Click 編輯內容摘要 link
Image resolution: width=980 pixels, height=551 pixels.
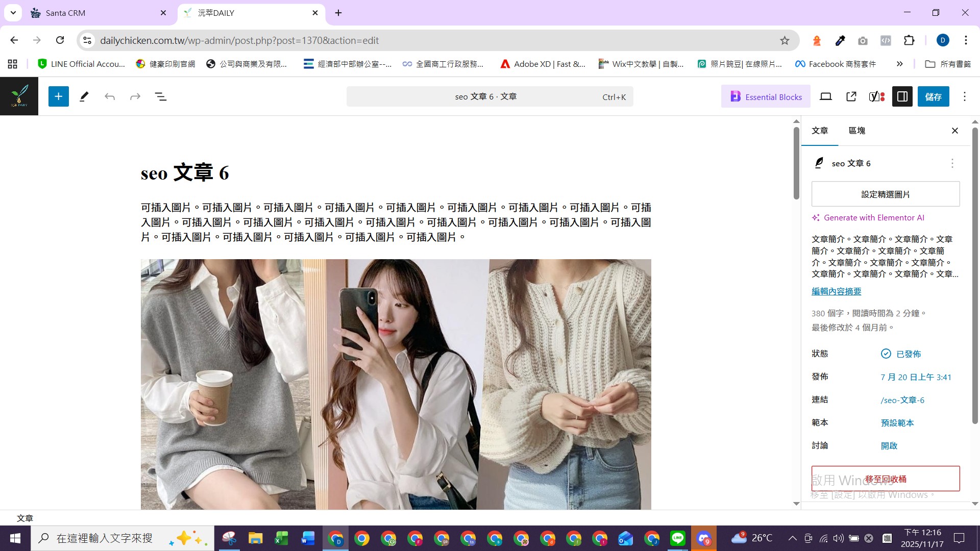click(836, 291)
